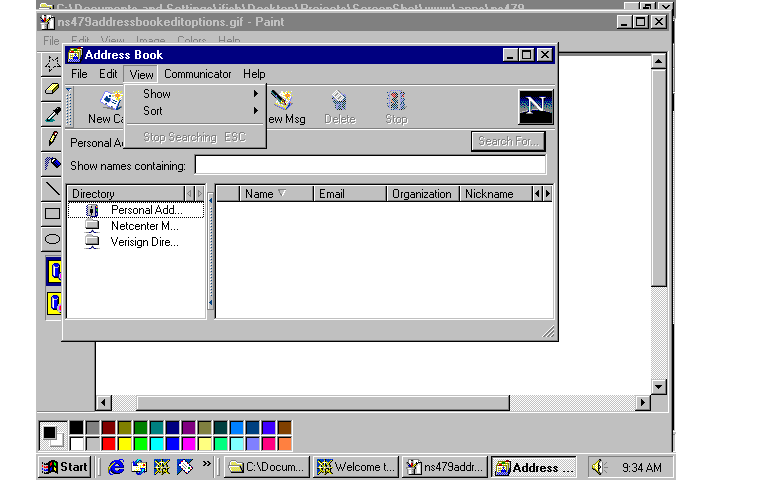Viewport: 770px width, 480px height.
Task: Pick the black color swatch
Action: [x=77, y=427]
